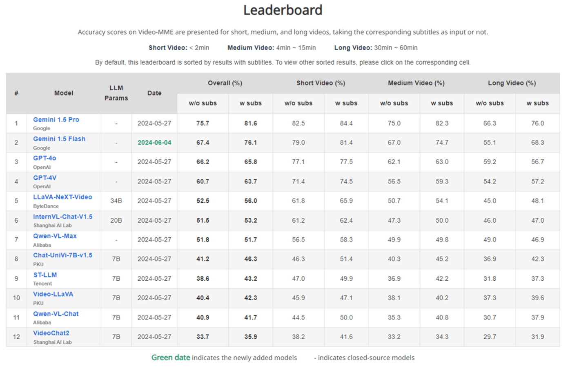This screenshot has width=588, height=371.
Task: Sort by Long Video w subs column
Action: tap(537, 103)
